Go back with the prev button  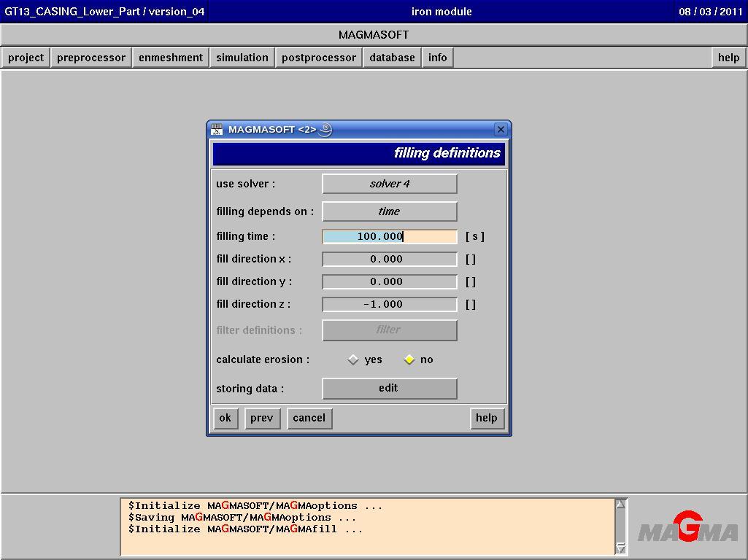click(262, 418)
